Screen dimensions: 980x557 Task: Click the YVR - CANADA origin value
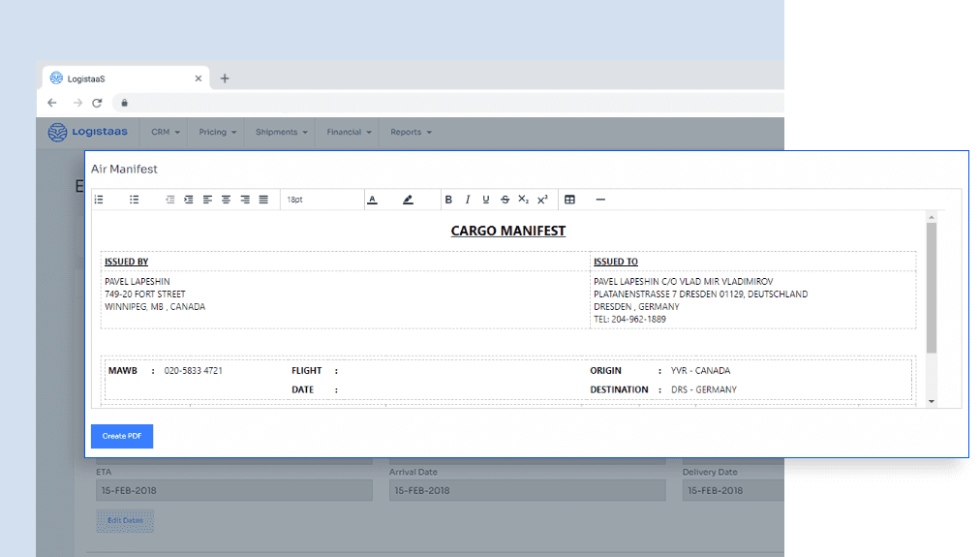[701, 371]
